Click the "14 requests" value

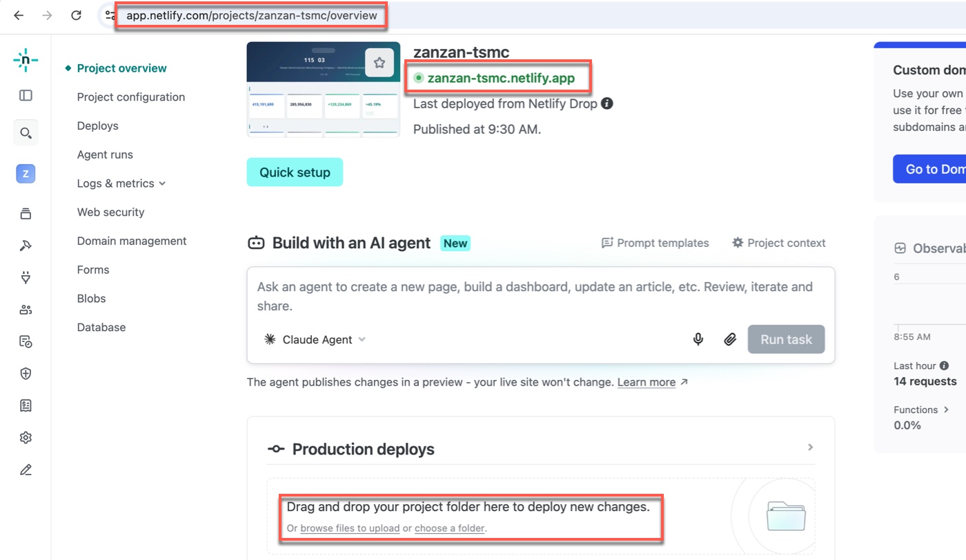tap(925, 381)
